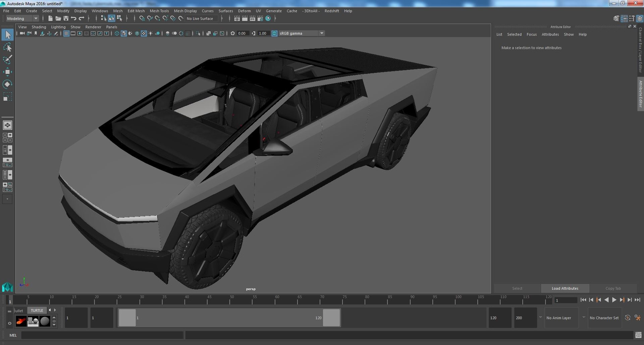Go to end of playback range
Screen dimensions: 644x345
click(x=637, y=300)
